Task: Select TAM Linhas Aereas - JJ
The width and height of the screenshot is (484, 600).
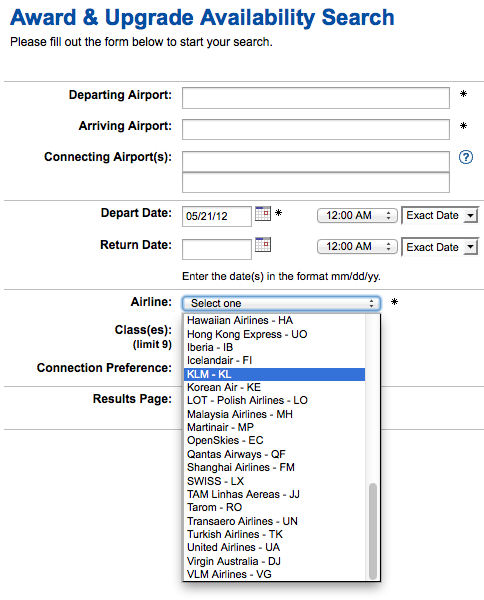Action: coord(274,494)
